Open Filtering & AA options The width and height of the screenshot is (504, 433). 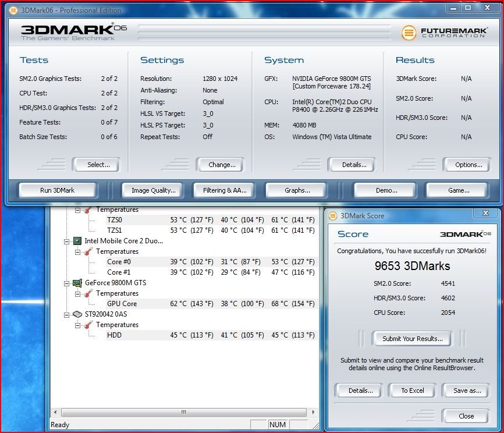pos(225,190)
